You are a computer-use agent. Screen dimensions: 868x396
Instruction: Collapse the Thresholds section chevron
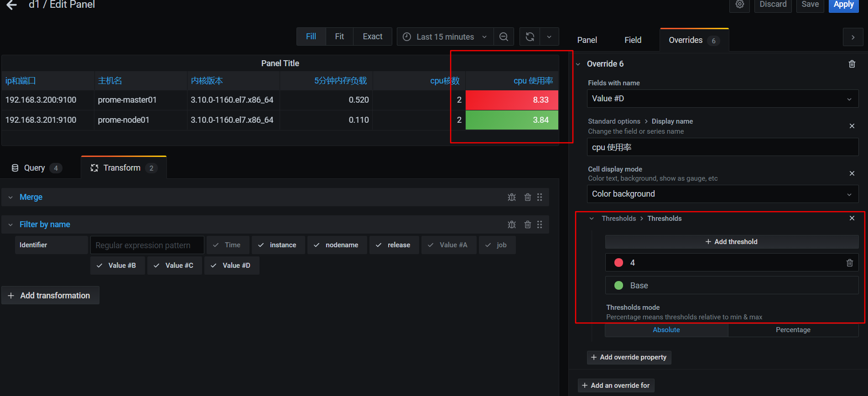[592, 219]
